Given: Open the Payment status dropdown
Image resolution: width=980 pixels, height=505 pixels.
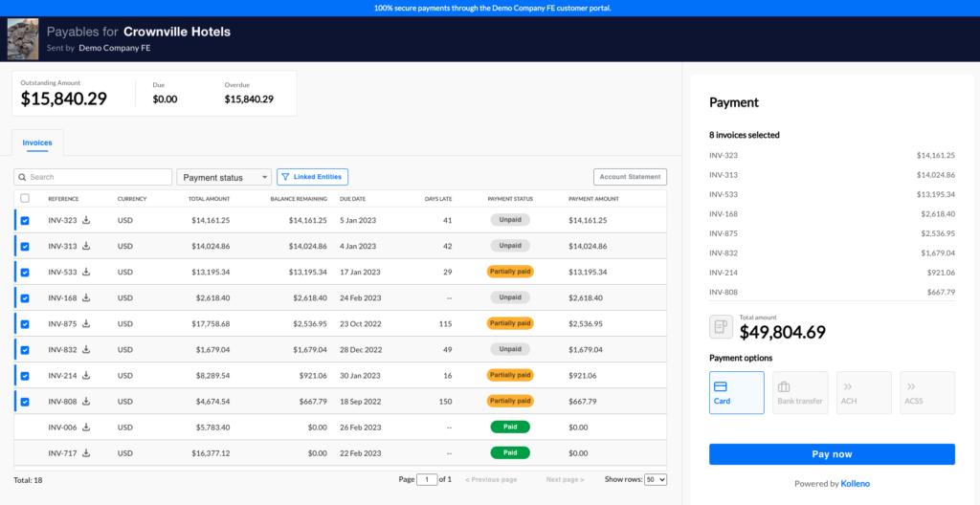Looking at the screenshot, I should (224, 178).
